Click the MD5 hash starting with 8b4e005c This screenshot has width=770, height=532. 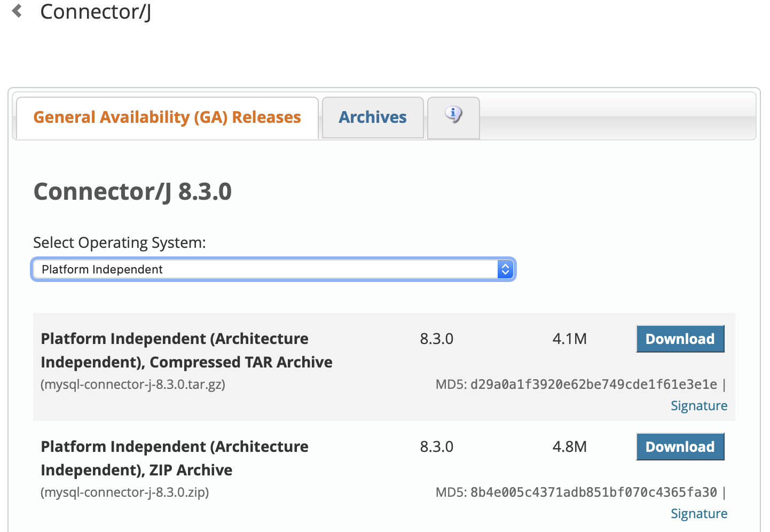[593, 492]
